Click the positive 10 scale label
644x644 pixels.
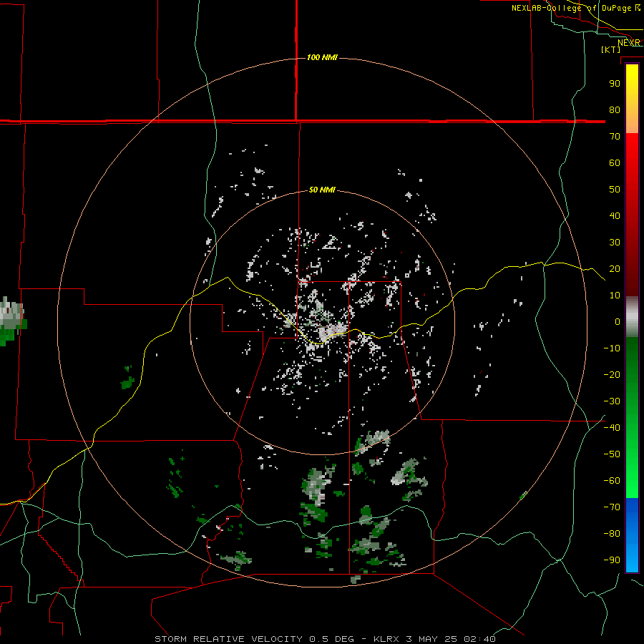pos(615,296)
